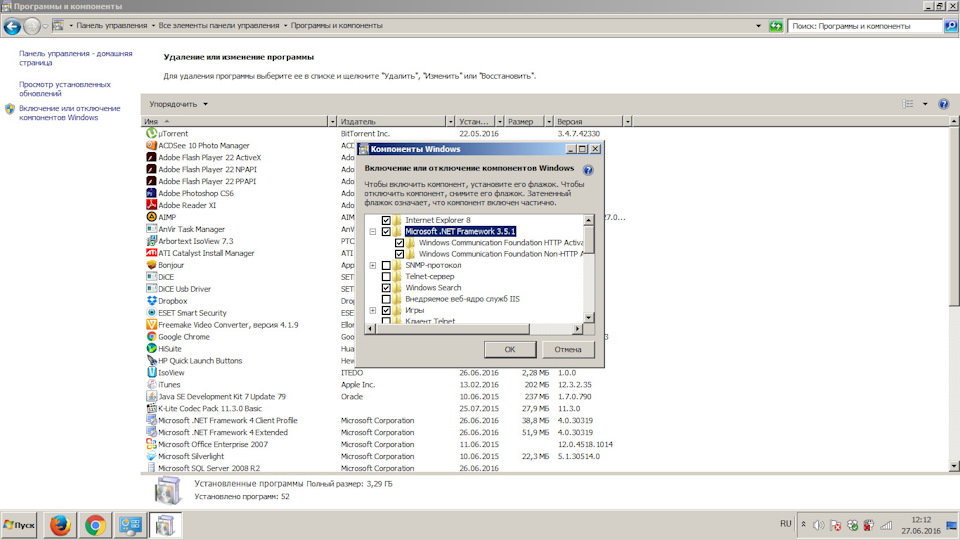Uncheck the Internet Explorer 8 checkbox
The height and width of the screenshot is (540, 960).
(x=386, y=220)
